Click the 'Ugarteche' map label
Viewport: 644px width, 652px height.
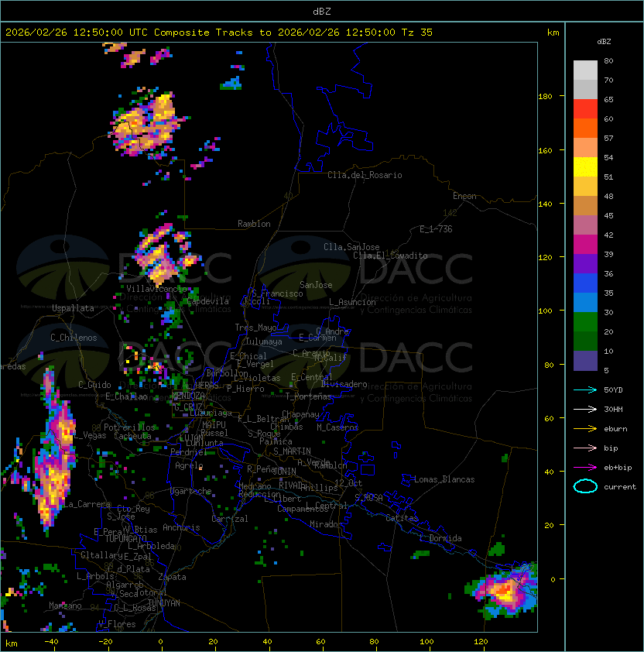[191, 492]
